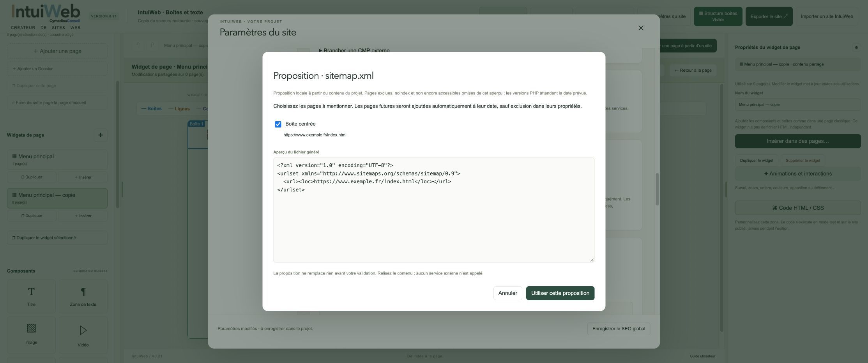
Task: Click Dupliquer le widget in properties panel
Action: click(x=757, y=161)
